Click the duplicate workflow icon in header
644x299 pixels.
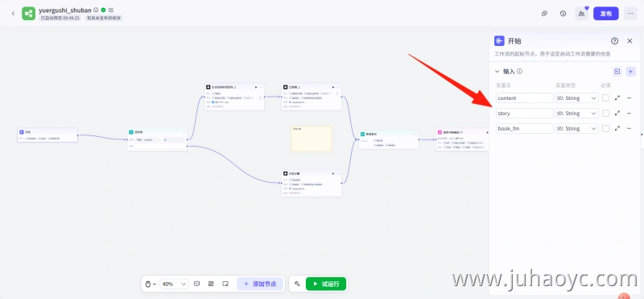coord(544,14)
